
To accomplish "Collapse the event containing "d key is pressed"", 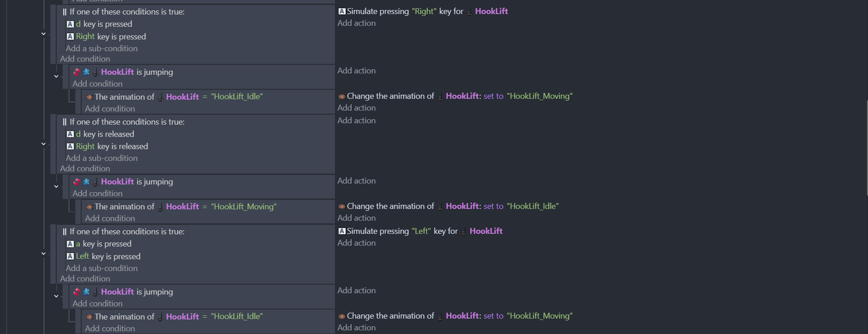I will 44,34.
